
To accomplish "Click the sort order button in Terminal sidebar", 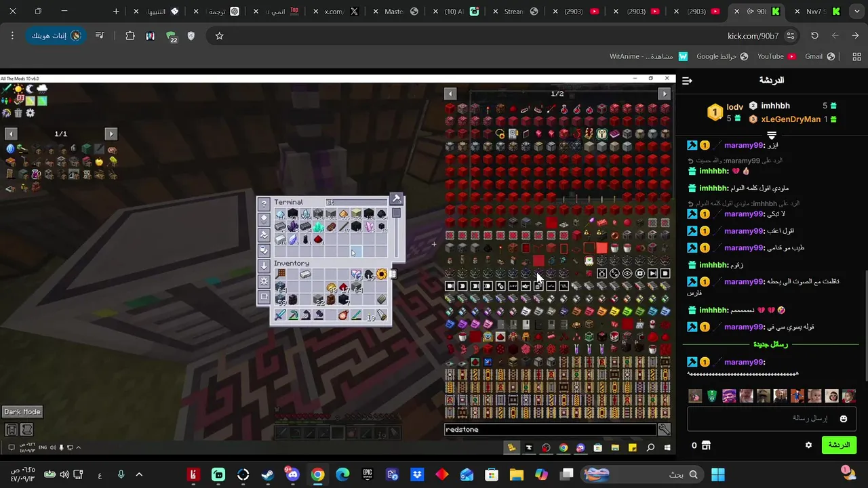I will pyautogui.click(x=264, y=219).
